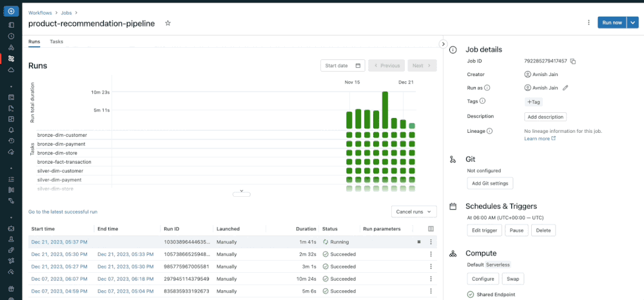
Task: Open the run started Dec 21, 05:37 PM
Action: 59,242
